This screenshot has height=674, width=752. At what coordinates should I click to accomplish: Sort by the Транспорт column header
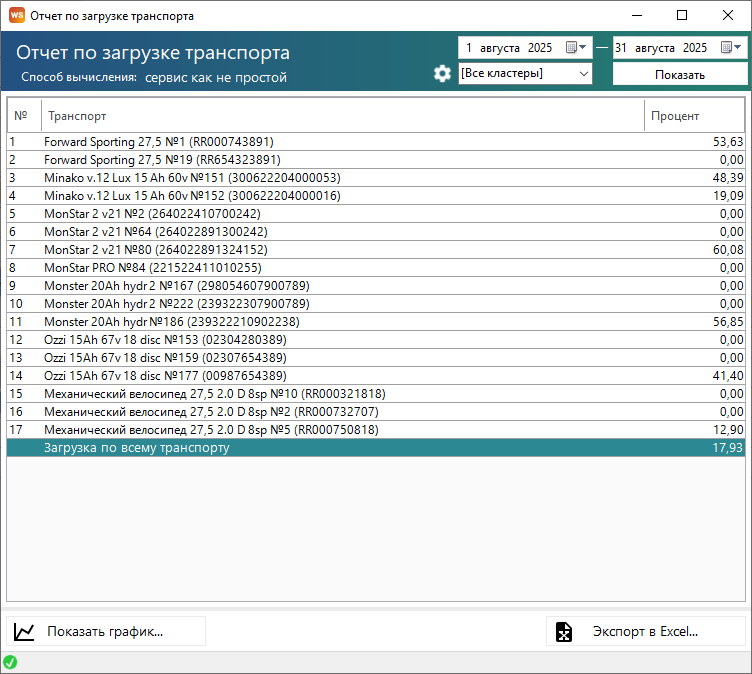(340, 116)
